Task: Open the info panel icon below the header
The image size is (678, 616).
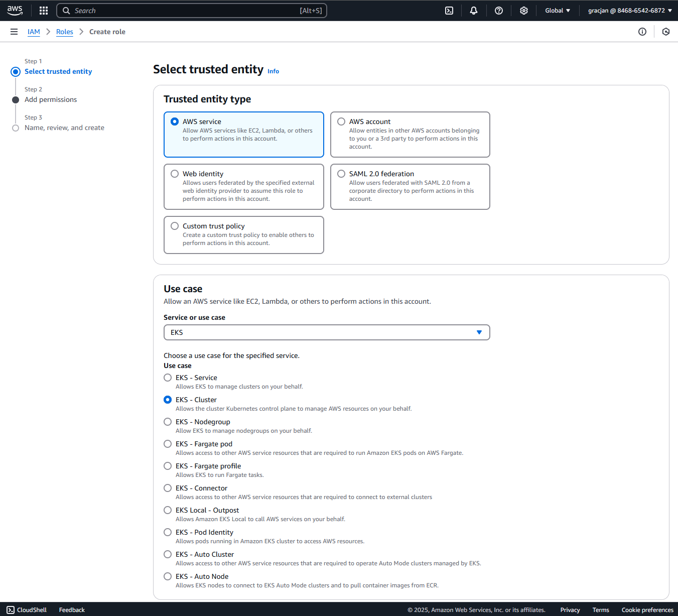Action: (x=642, y=32)
